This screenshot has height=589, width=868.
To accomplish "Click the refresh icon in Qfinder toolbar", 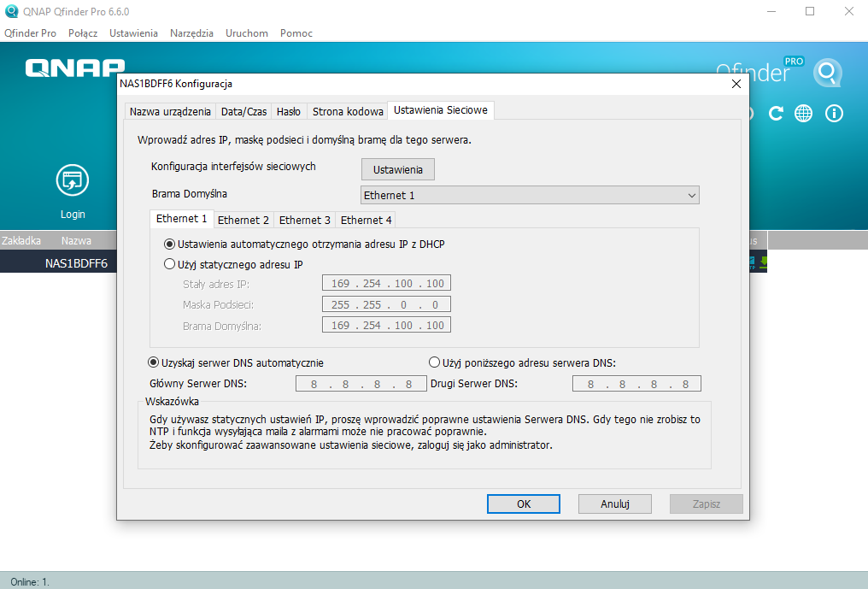I will pos(776,114).
